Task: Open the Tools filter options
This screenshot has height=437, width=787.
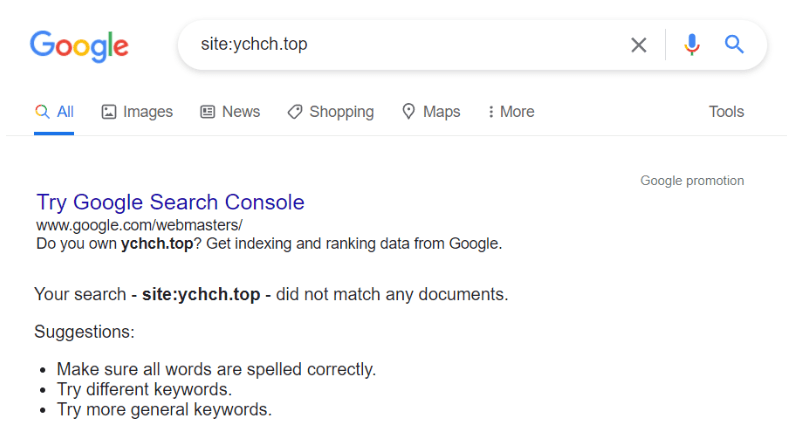Action: [726, 111]
